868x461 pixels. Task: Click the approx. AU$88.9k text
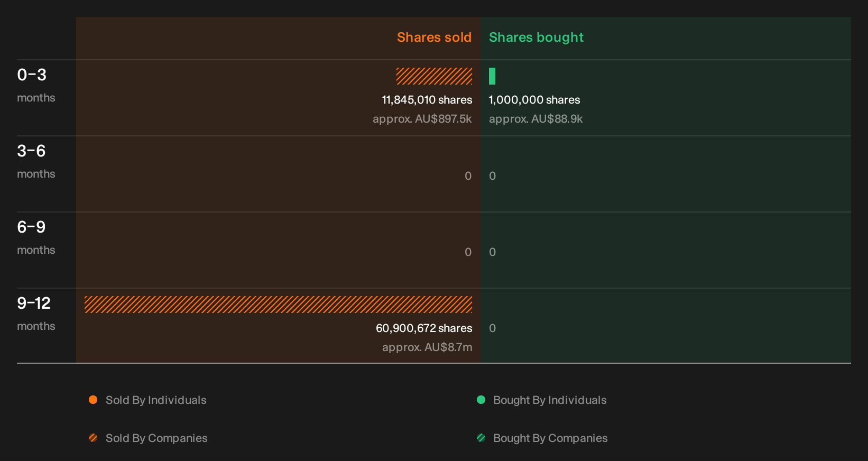(x=535, y=119)
